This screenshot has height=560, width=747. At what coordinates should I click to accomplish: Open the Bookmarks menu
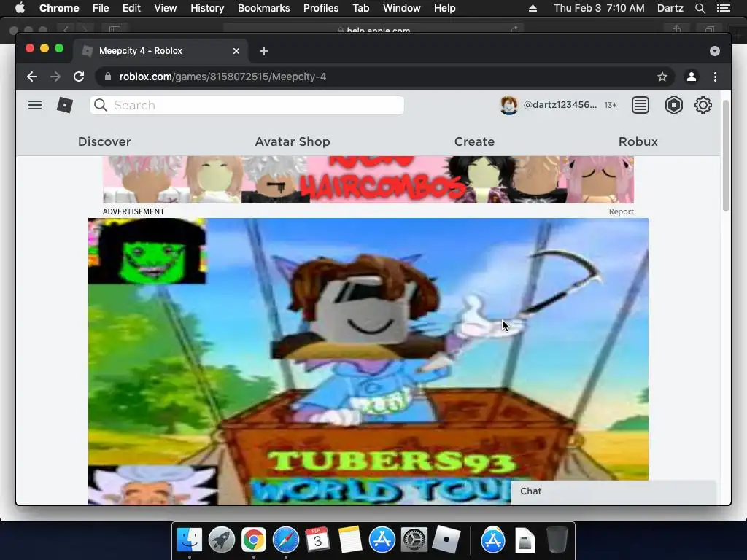264,8
